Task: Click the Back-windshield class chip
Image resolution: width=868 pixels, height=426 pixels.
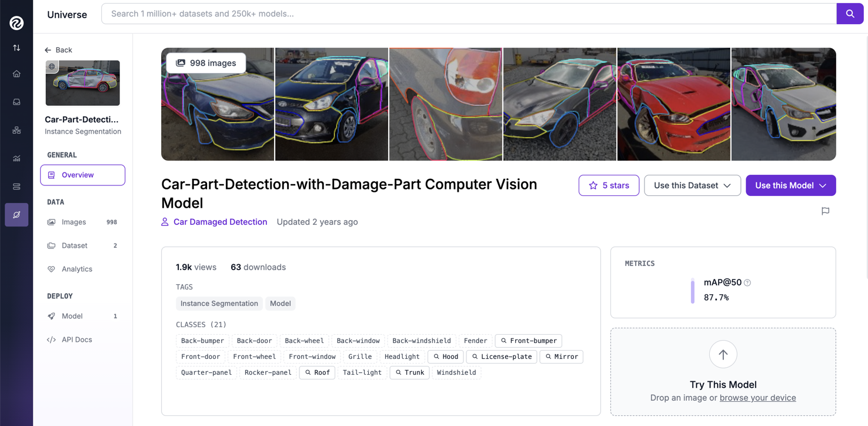Action: coord(422,341)
